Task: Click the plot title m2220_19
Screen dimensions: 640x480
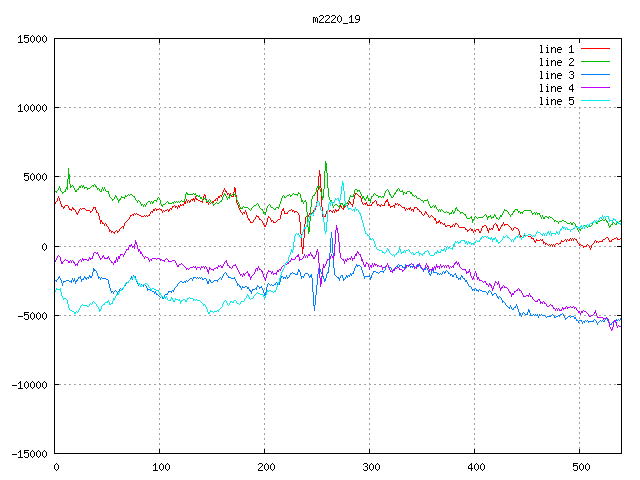Action: [337, 19]
